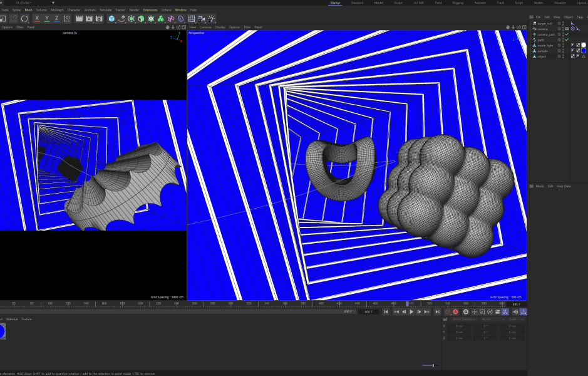The image size is (588, 376).
Task: Click Render View clapperboard icon
Action: click(x=79, y=18)
